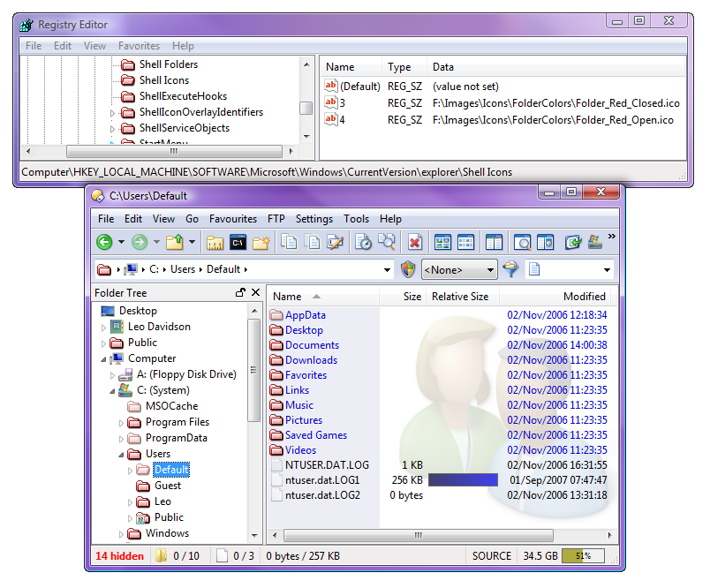This screenshot has height=588, width=710.
Task: Click Registry Editor tree horizontal scrollbar
Action: pyautogui.click(x=174, y=151)
